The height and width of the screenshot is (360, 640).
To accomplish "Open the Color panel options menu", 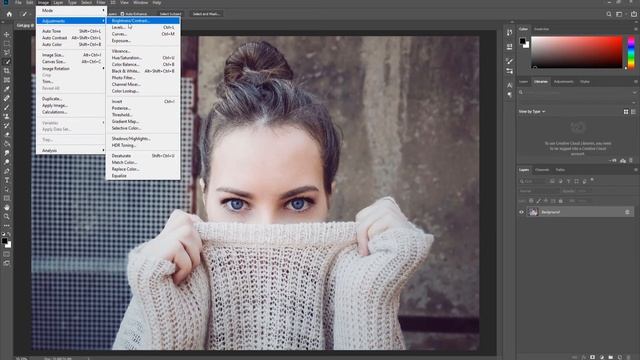I will [x=636, y=29].
